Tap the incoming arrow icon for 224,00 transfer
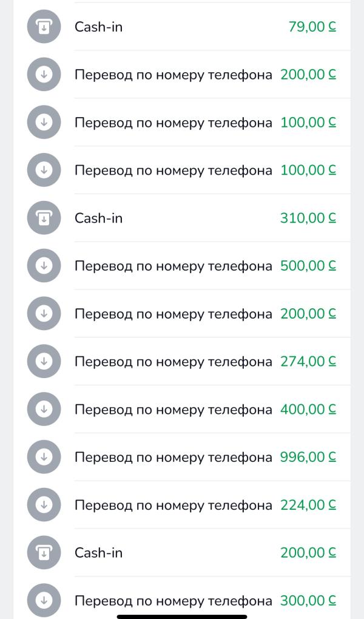 click(44, 505)
